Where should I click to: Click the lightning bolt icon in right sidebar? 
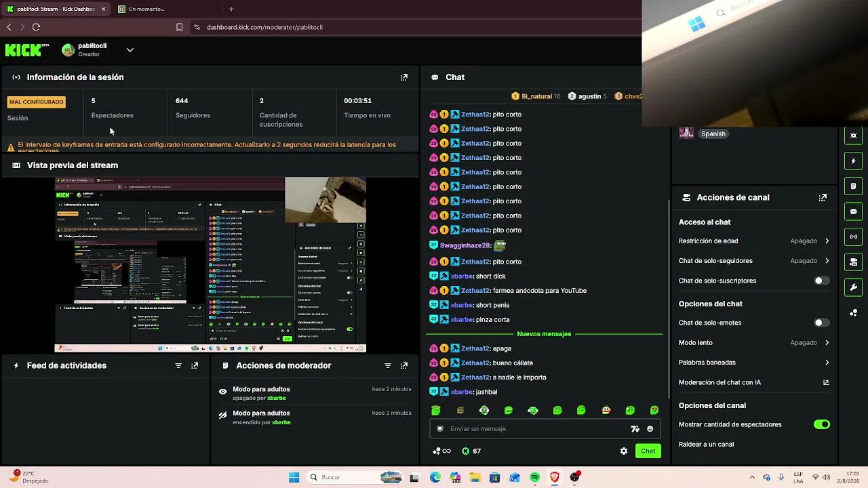click(x=854, y=161)
